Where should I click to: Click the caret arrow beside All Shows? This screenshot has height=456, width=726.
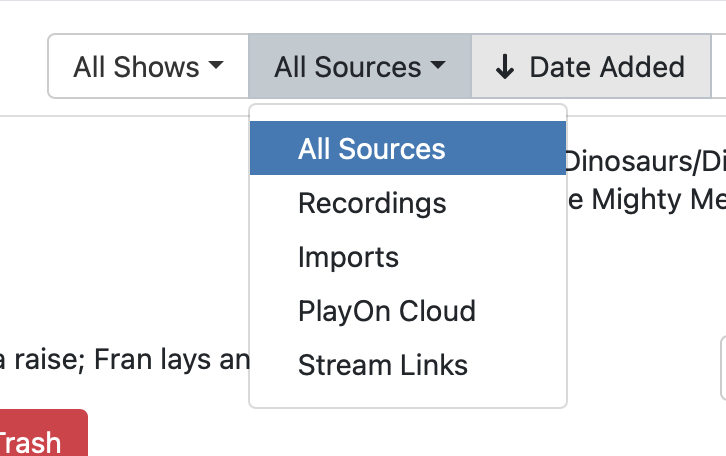pyautogui.click(x=216, y=67)
